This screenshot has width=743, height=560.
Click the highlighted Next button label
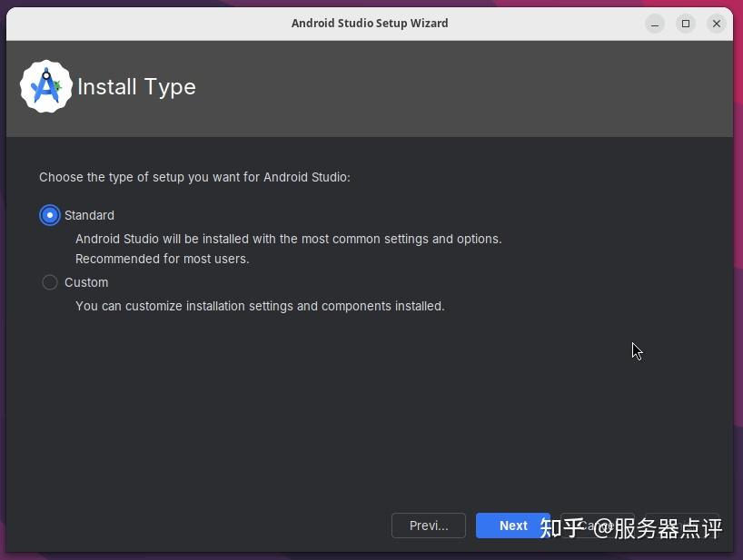pyautogui.click(x=512, y=526)
